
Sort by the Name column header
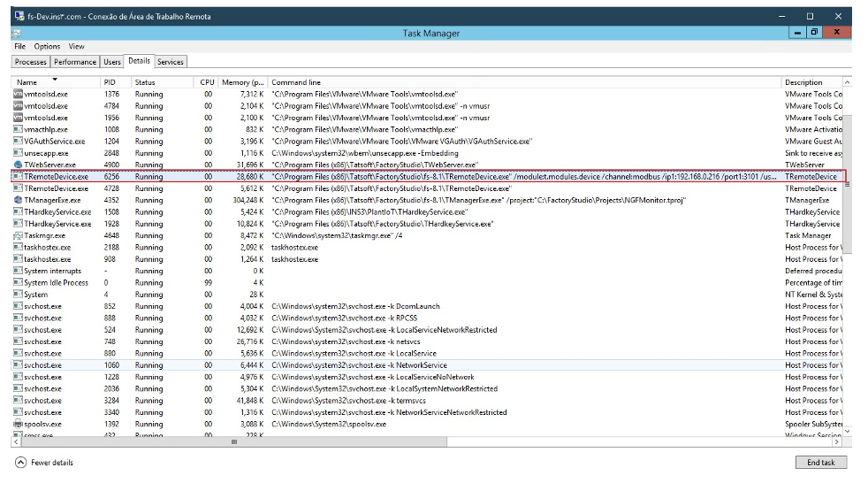point(56,82)
